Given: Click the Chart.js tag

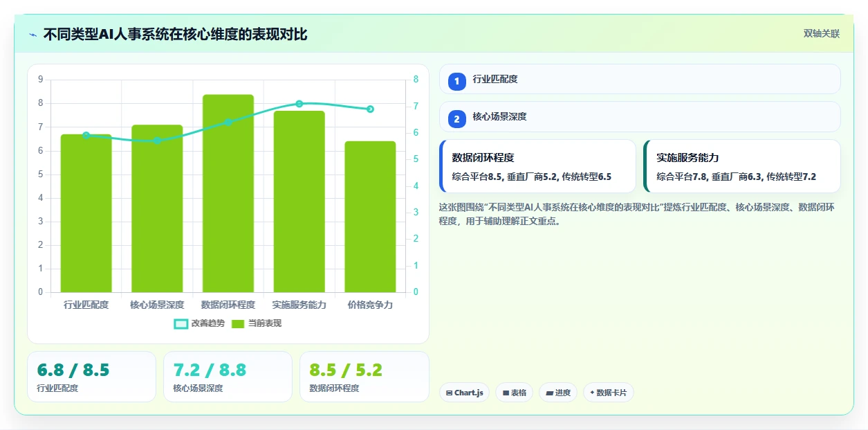Looking at the screenshot, I should (464, 393).
